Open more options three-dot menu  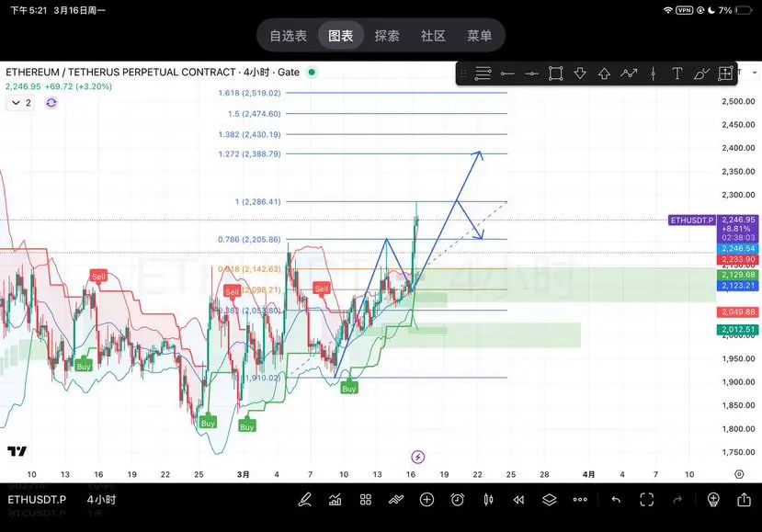point(580,500)
